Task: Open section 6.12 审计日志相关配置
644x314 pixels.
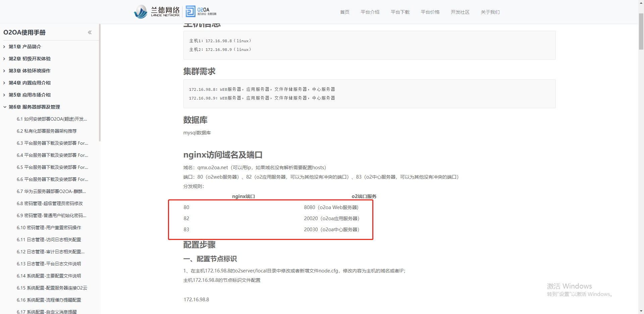Action: (x=51, y=252)
